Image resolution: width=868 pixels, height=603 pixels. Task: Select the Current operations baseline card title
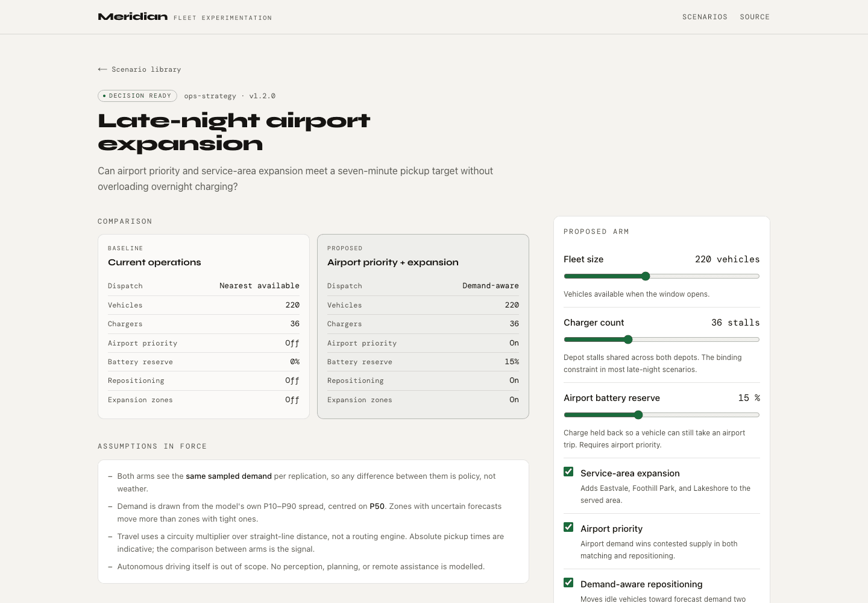point(154,262)
